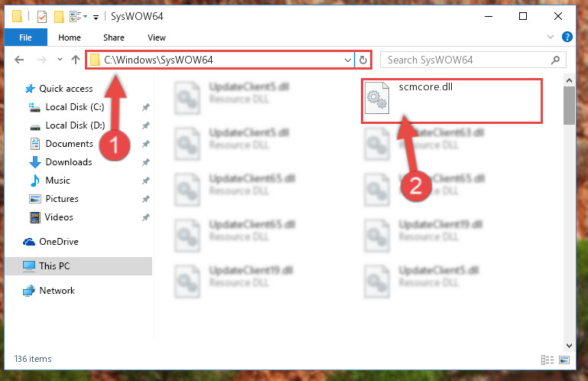Open recent locations dropdown arrow

pos(60,60)
